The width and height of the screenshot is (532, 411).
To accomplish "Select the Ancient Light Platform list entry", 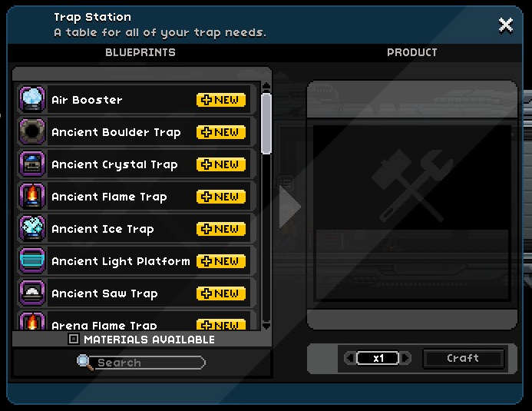I will 134,261.
